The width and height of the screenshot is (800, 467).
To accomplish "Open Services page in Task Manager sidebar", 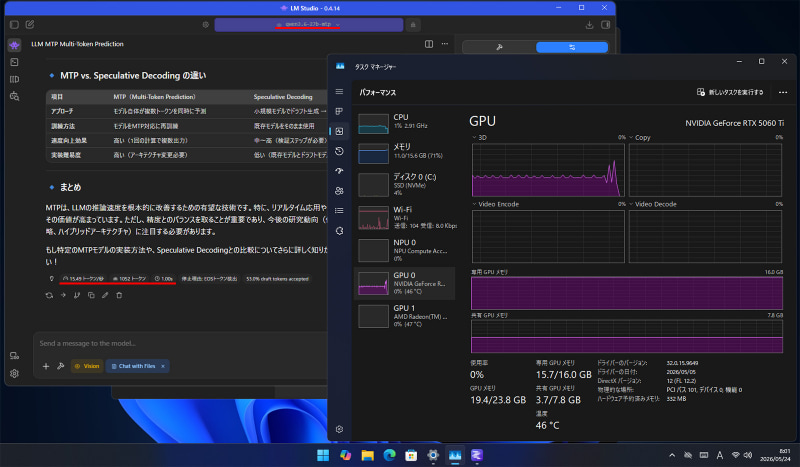I will (339, 231).
